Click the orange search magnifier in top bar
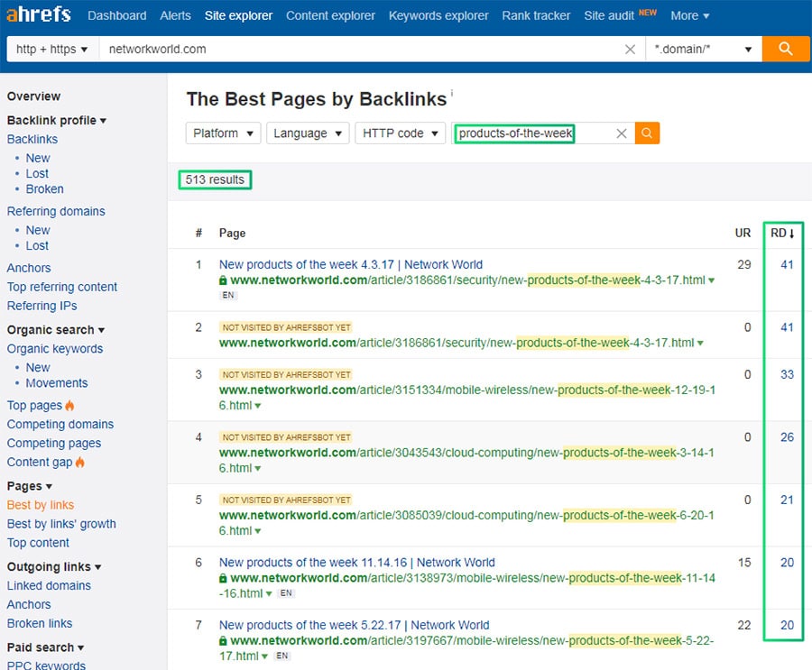The width and height of the screenshot is (812, 670). pos(785,49)
